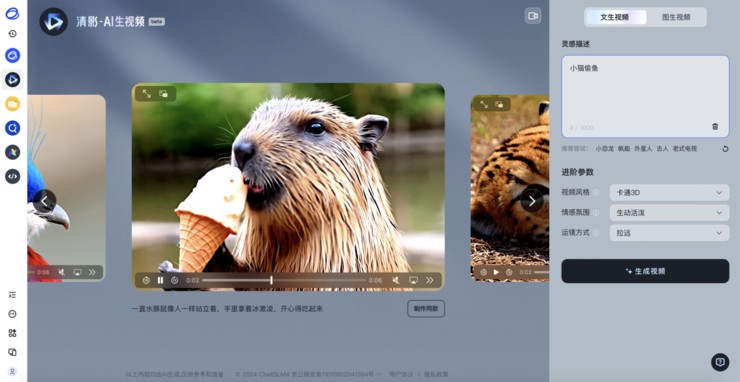Click the beta badge beside the title
740x382 pixels.
pos(157,22)
